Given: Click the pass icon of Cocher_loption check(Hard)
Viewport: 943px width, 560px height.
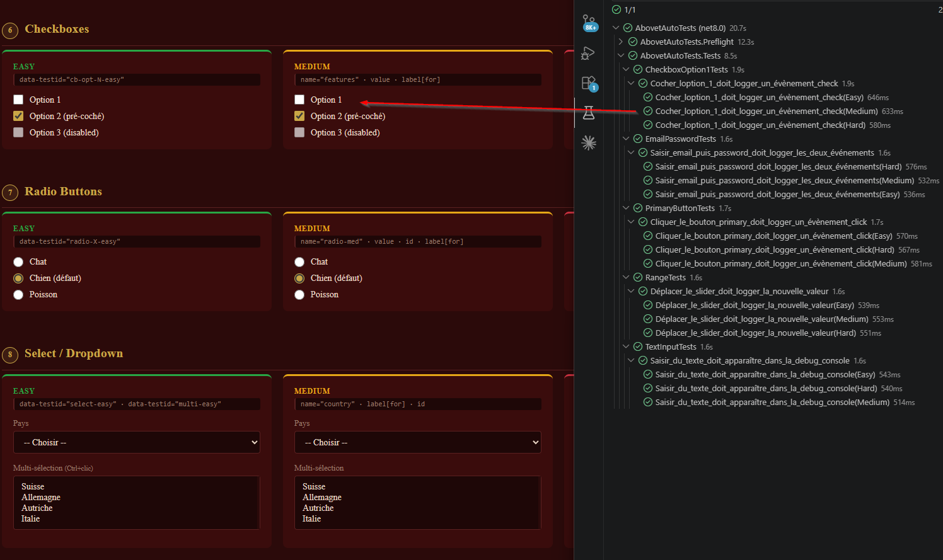Looking at the screenshot, I should [648, 125].
